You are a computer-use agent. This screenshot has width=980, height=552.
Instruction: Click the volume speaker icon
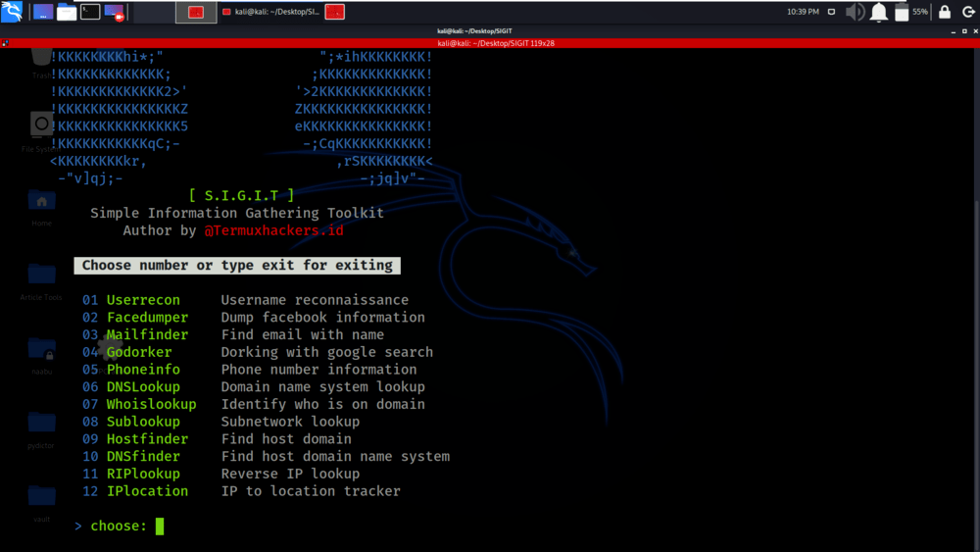[x=855, y=12]
